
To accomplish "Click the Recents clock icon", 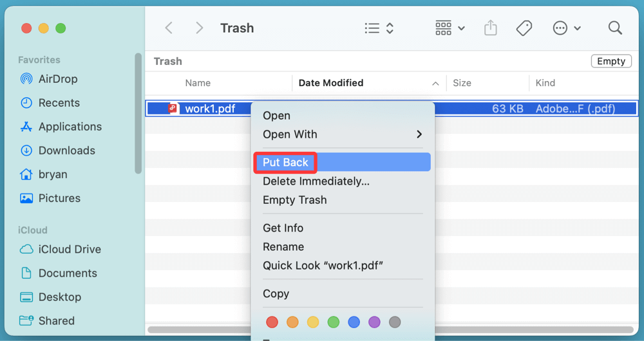I will tap(26, 102).
